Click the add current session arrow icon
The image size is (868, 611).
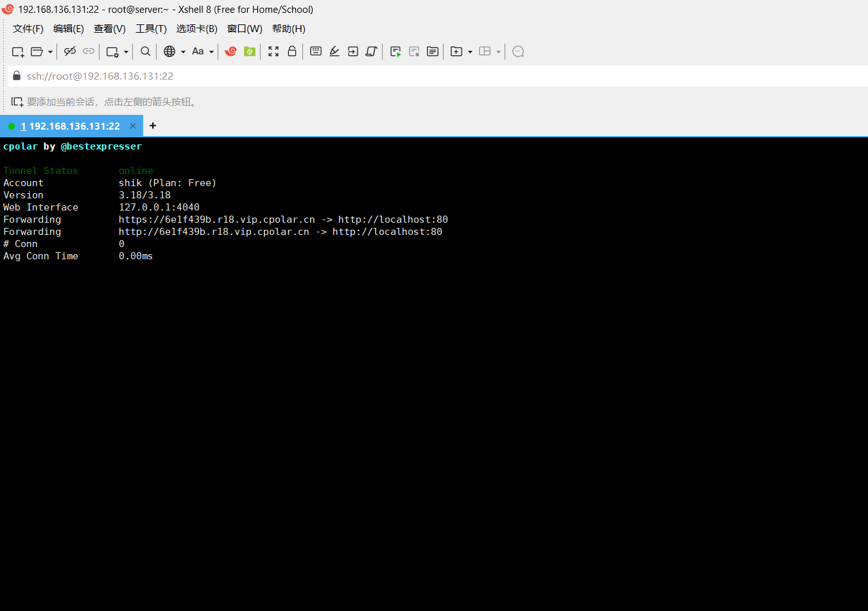click(x=17, y=102)
